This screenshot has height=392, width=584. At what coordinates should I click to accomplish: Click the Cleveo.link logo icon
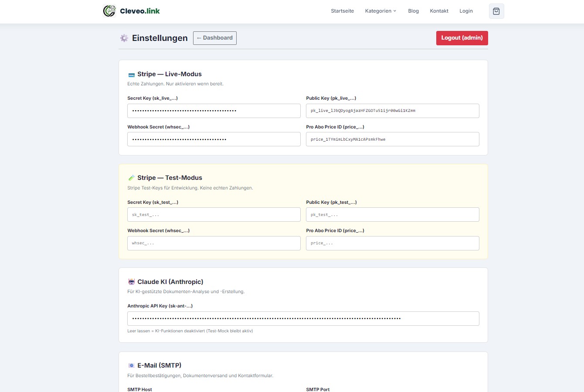pyautogui.click(x=109, y=11)
